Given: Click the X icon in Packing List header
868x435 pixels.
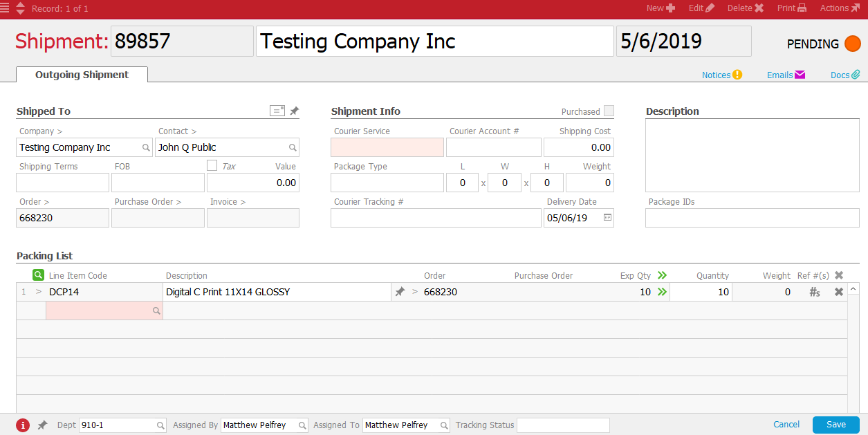Looking at the screenshot, I should [839, 275].
